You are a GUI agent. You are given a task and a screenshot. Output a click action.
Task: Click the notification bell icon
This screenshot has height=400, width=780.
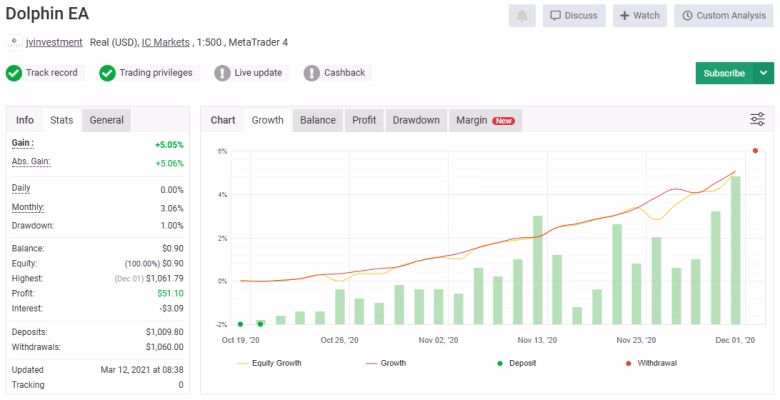(x=521, y=16)
